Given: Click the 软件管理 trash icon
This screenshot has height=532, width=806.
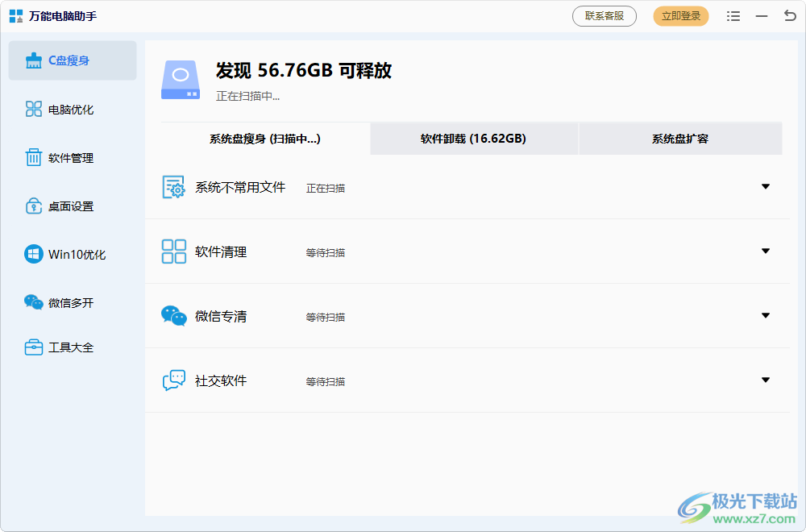Looking at the screenshot, I should 32,157.
